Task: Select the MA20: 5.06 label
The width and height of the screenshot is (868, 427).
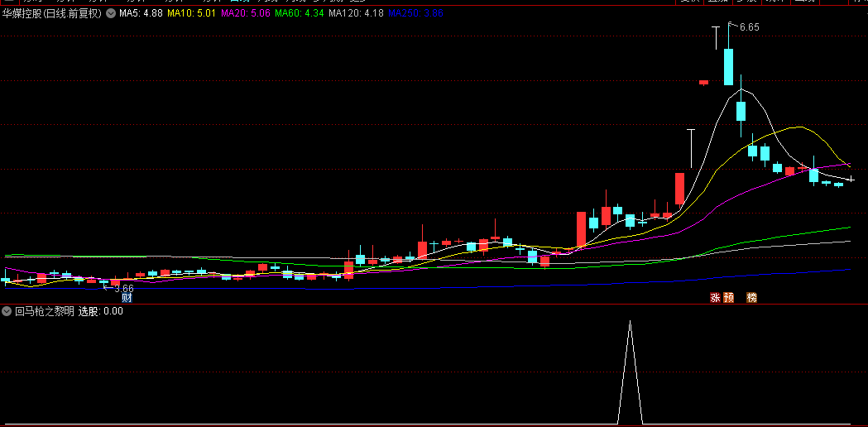Action: (246, 14)
